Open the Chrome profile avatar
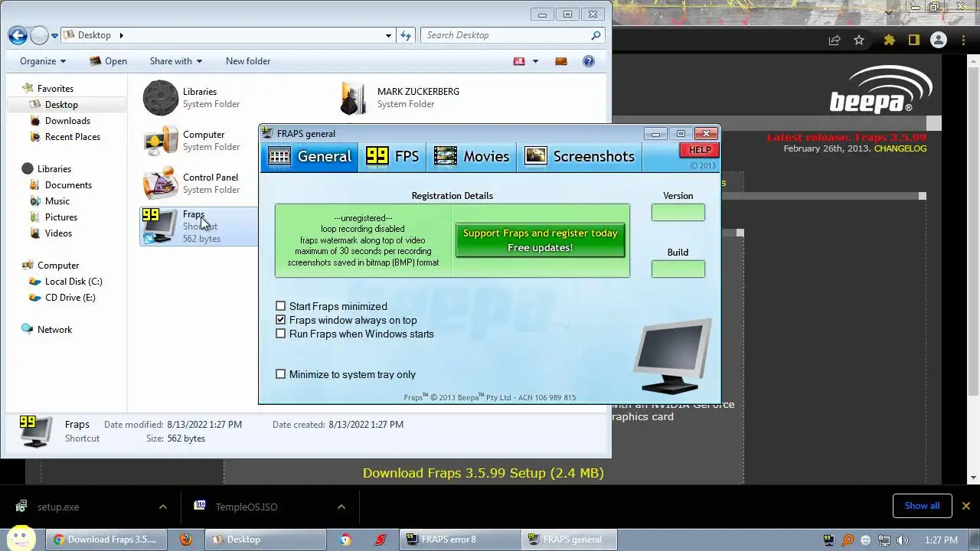This screenshot has height=551, width=980. click(x=939, y=41)
